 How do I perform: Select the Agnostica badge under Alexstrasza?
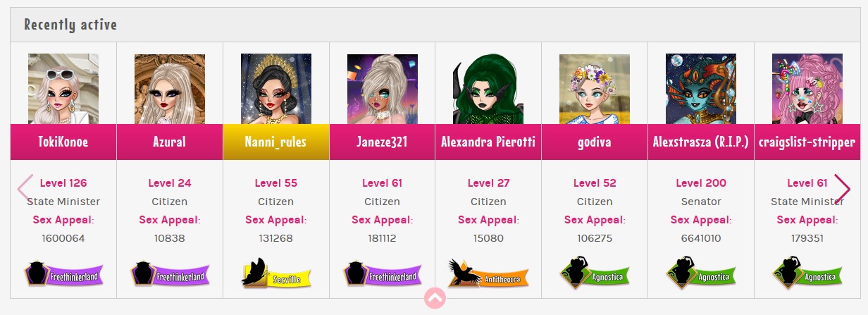point(701,274)
